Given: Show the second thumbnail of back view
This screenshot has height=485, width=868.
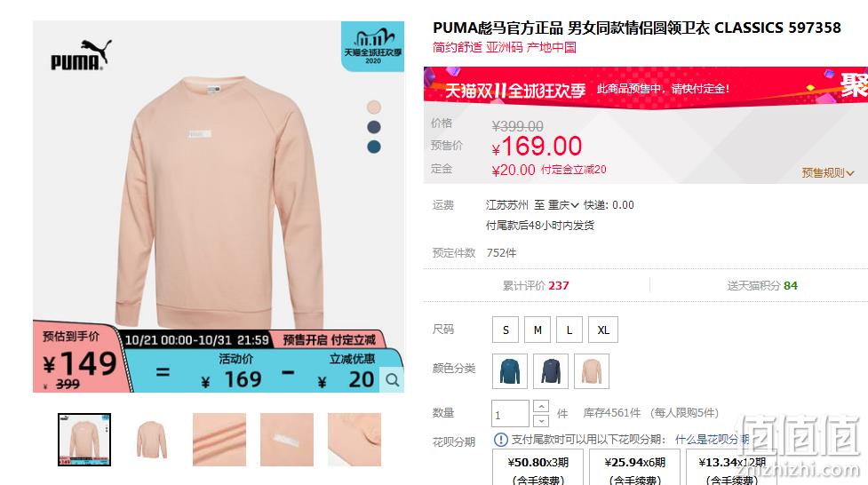Looking at the screenshot, I should coord(152,440).
